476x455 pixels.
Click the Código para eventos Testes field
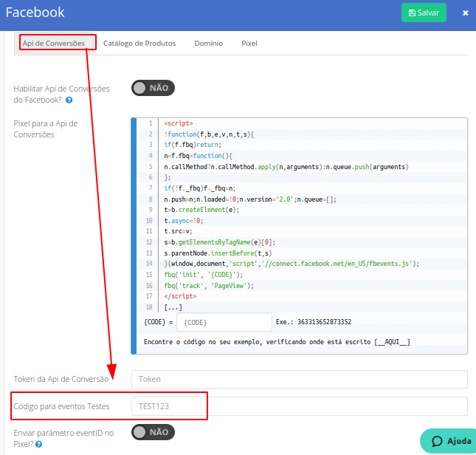pyautogui.click(x=300, y=406)
